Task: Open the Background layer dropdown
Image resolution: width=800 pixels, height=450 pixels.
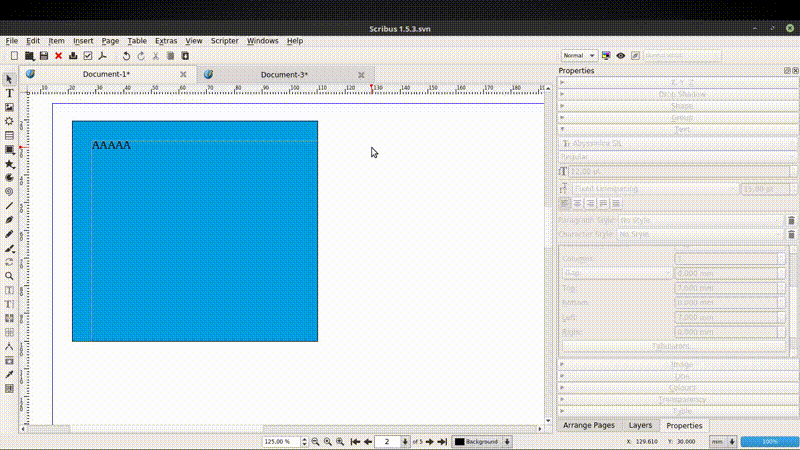Action: click(x=482, y=441)
